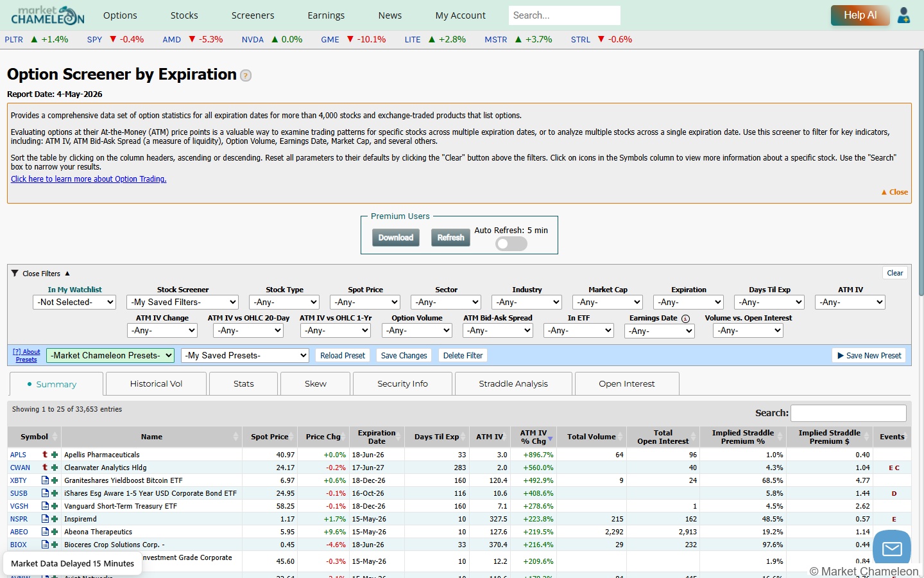924x578 pixels.
Task: Open the Option Volume dropdown
Action: (417, 330)
